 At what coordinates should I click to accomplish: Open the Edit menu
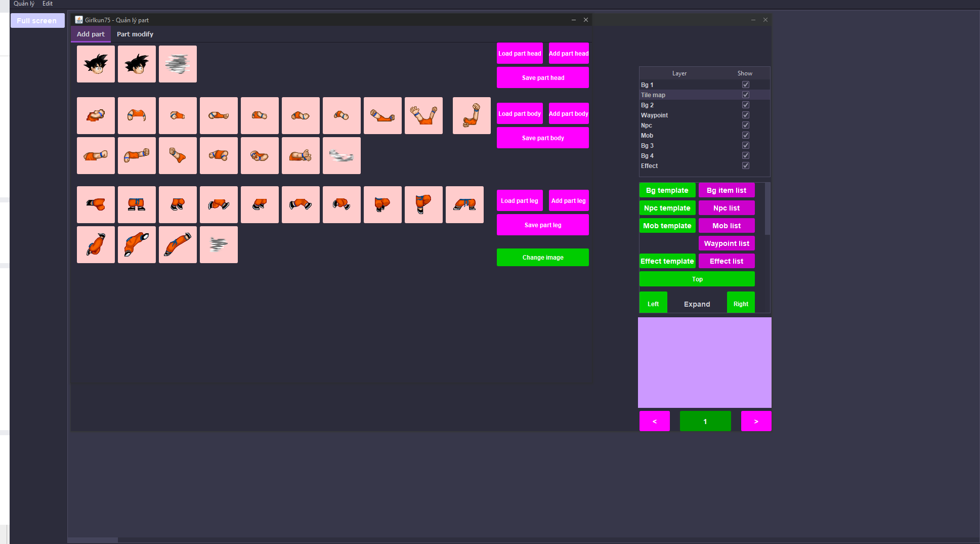(48, 4)
